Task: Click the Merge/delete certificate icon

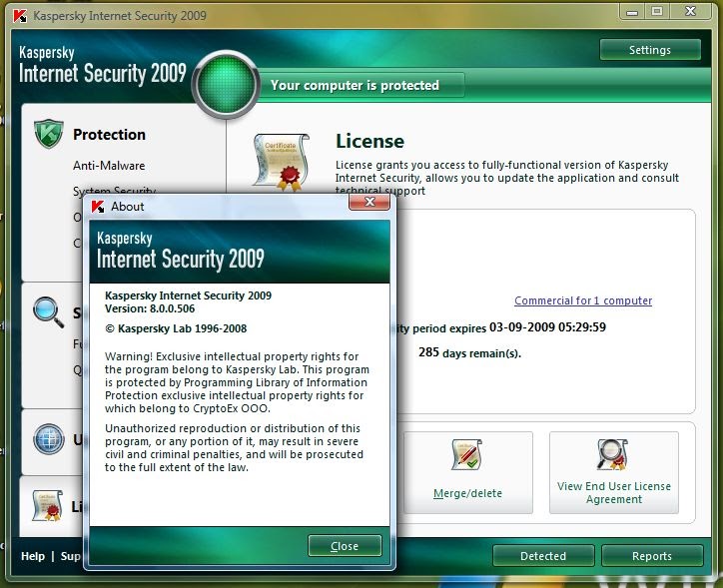Action: tap(466, 455)
